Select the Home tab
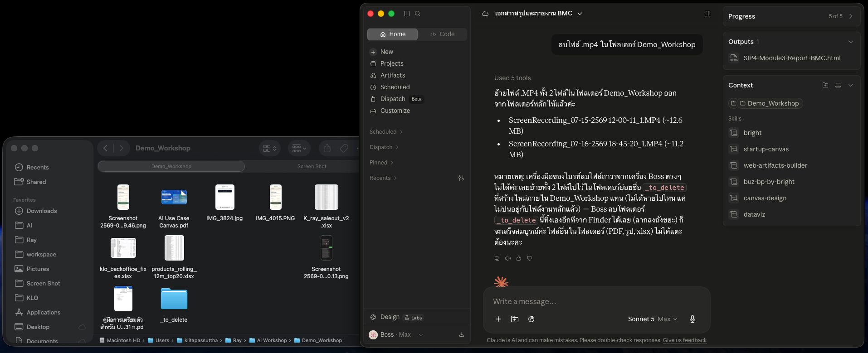The height and width of the screenshot is (353, 868). tap(393, 34)
